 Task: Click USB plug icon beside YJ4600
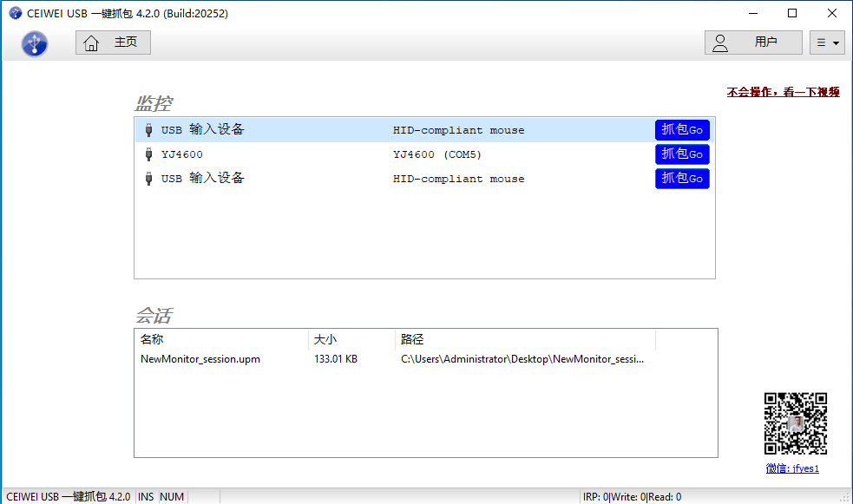point(148,154)
